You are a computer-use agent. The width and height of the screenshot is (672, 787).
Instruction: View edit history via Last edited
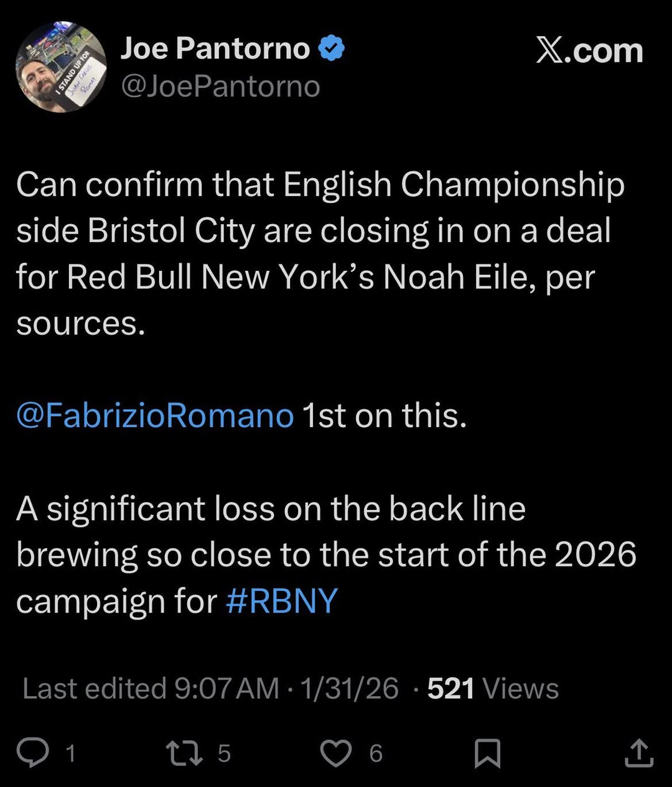tap(95, 689)
